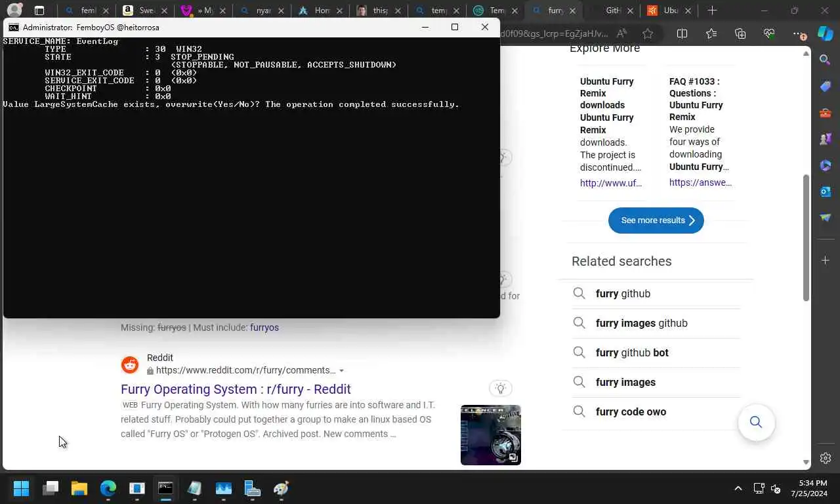Click the Paint icon on taskbar
This screenshot has height=504, width=840.
[282, 488]
